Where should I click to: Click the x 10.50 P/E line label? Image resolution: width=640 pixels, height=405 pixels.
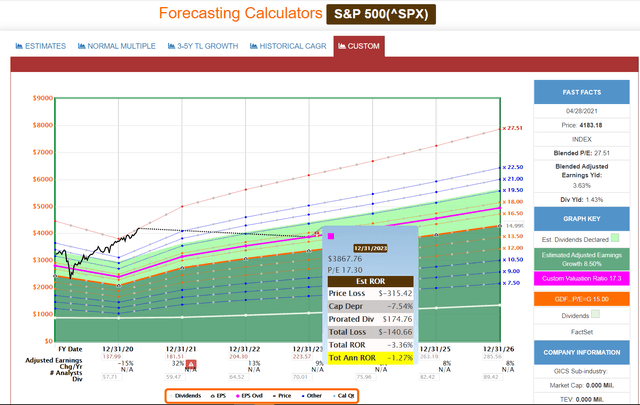coord(513,260)
